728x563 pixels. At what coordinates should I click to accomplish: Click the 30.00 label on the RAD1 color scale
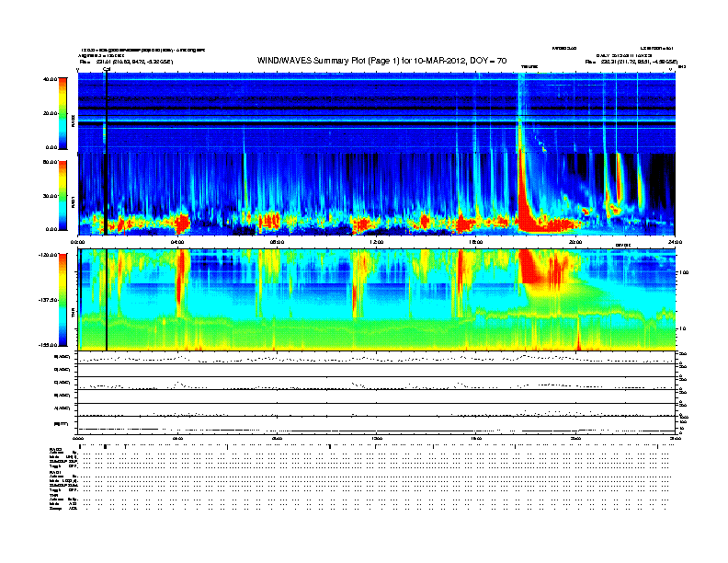point(51,196)
